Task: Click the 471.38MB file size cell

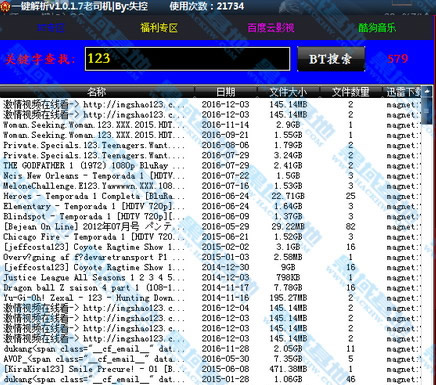Action: pyautogui.click(x=288, y=369)
